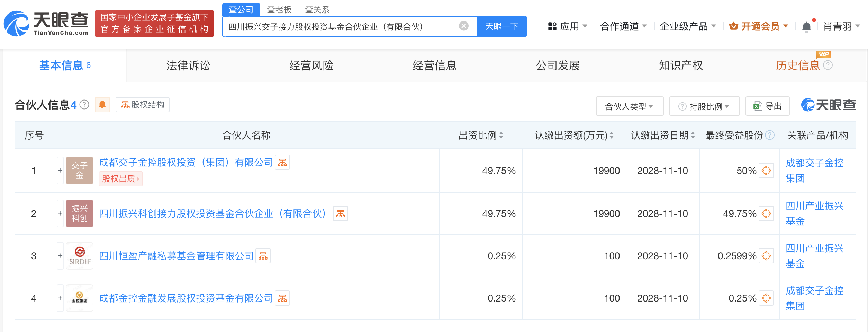Click help icon next to 最终受益股份

tap(770, 135)
